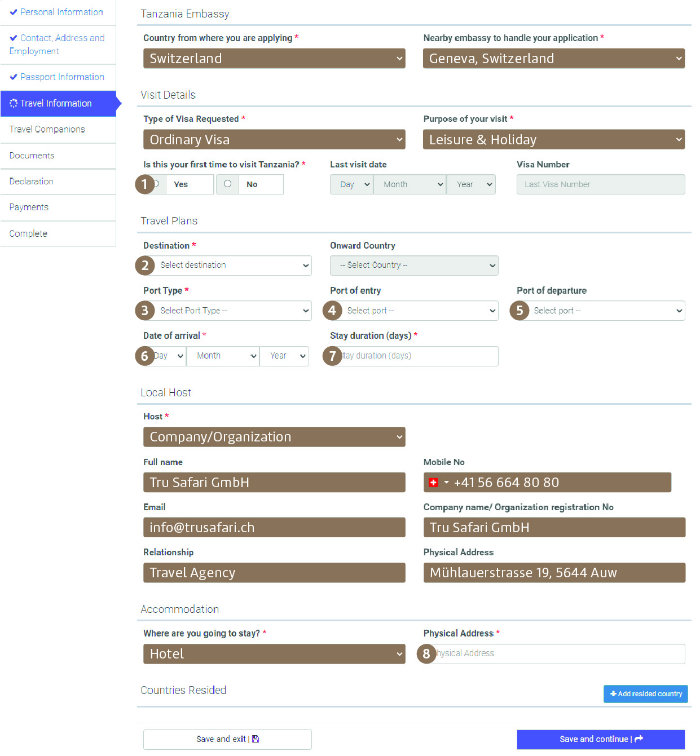Click the numbered marker 3 beside Port Type
Image resolution: width=700 pixels, height=756 pixels.
tap(145, 311)
